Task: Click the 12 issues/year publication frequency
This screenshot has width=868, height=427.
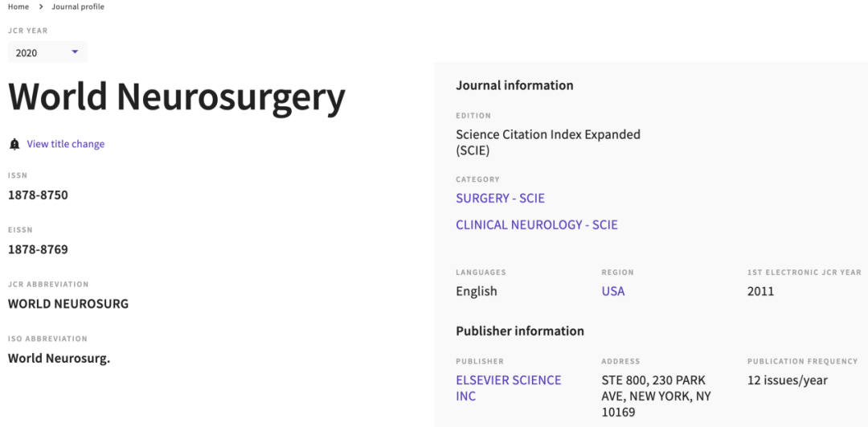Action: [x=788, y=380]
